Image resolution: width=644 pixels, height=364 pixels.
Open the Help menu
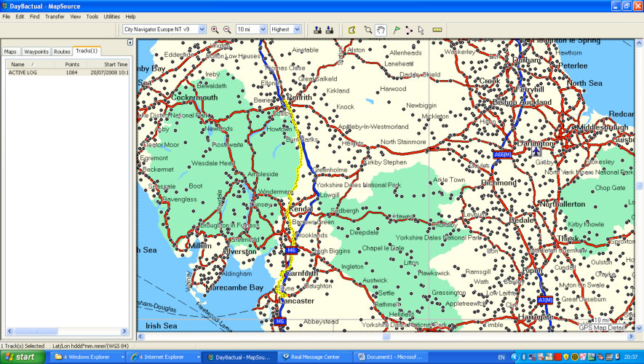(x=130, y=17)
